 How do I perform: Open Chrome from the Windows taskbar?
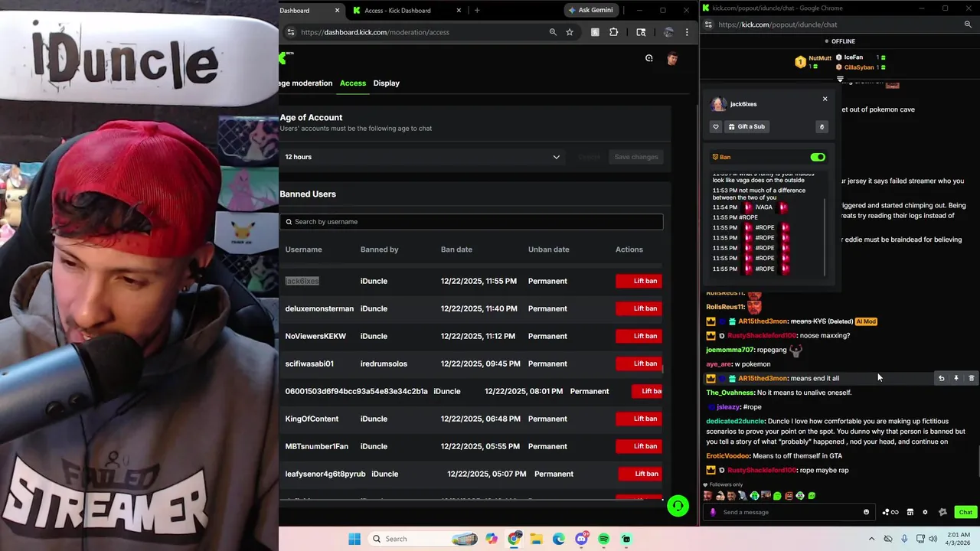[514, 539]
